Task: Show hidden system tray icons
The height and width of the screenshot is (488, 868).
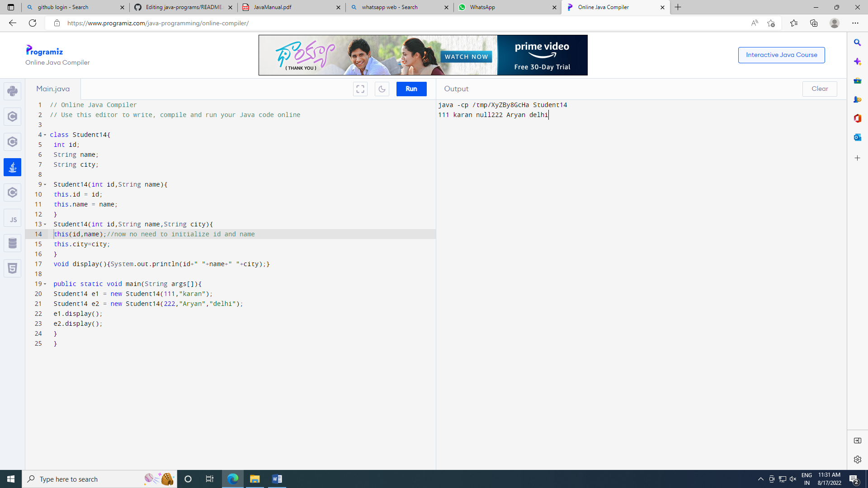Action: click(x=760, y=479)
